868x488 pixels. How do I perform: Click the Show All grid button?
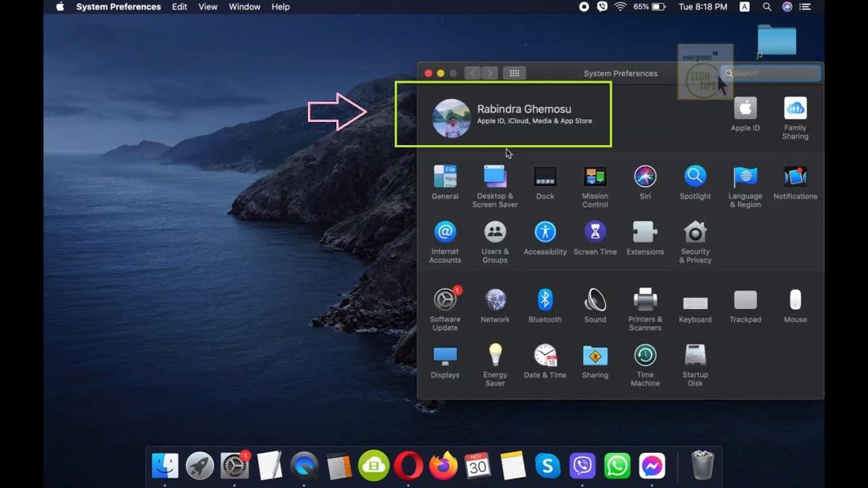click(x=514, y=73)
